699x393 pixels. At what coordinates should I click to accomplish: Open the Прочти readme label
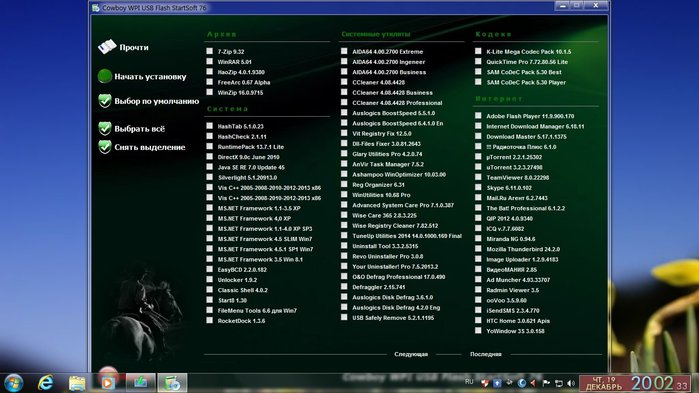point(134,47)
